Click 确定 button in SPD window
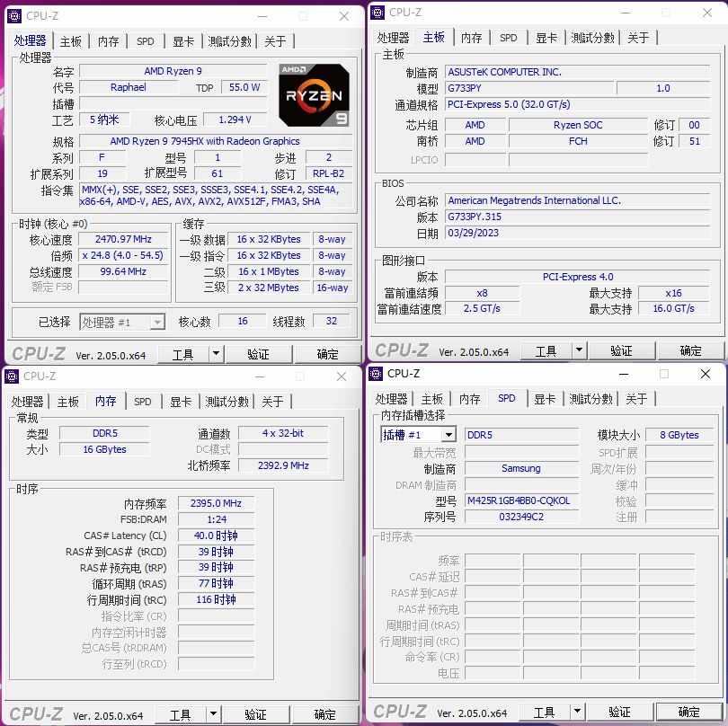The image size is (728, 726). point(689,711)
